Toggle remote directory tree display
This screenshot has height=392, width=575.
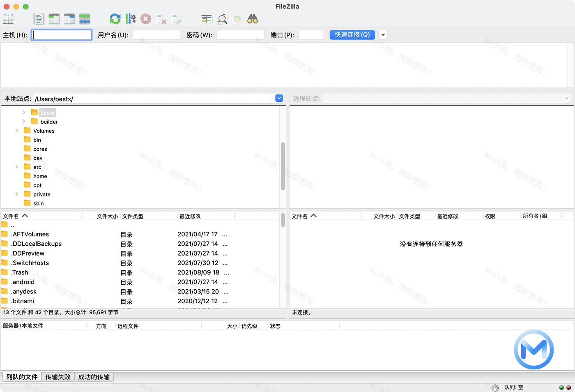pyautogui.click(x=69, y=19)
